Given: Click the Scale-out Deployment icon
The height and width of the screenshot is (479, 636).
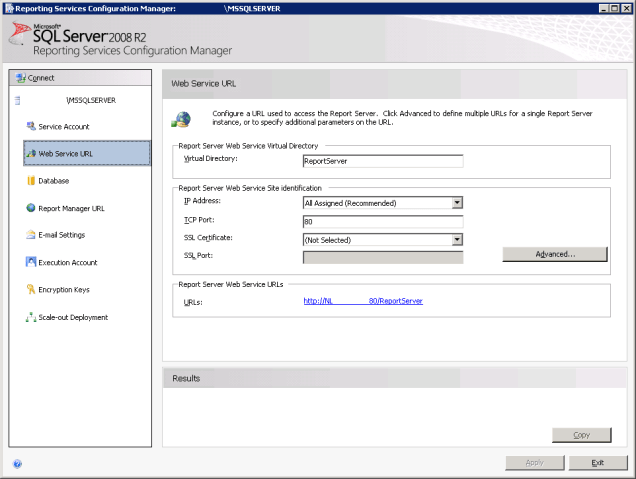Looking at the screenshot, I should [x=31, y=317].
